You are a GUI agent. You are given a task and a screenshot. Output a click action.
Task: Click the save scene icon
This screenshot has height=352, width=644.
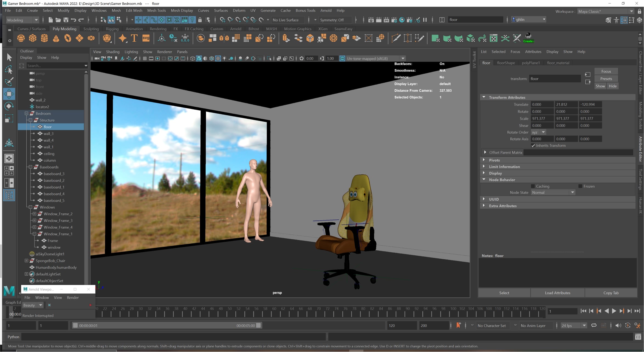tap(66, 20)
